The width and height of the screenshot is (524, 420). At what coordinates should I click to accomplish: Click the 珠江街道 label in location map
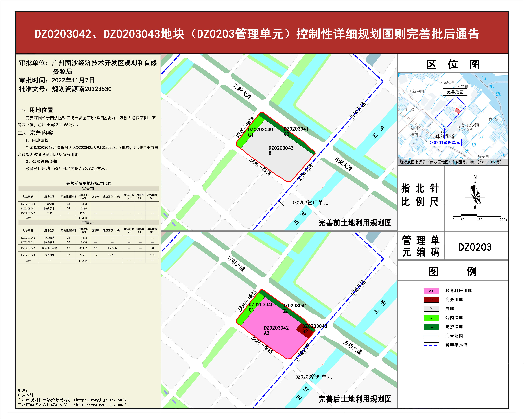pyautogui.click(x=445, y=136)
